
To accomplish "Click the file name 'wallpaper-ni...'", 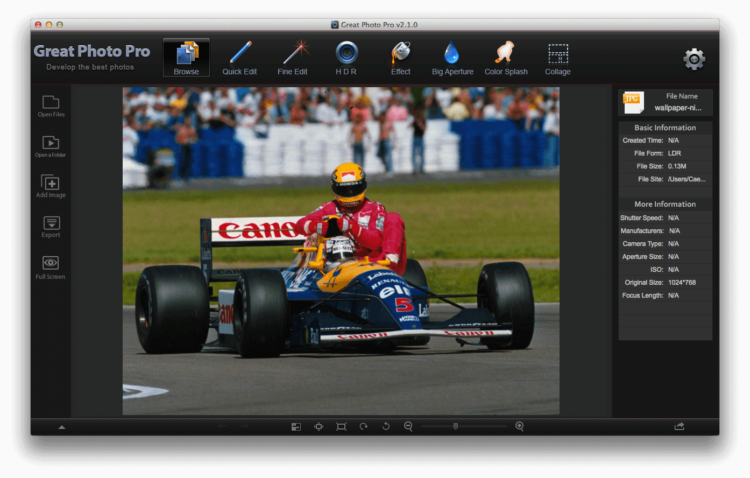I will tap(678, 108).
